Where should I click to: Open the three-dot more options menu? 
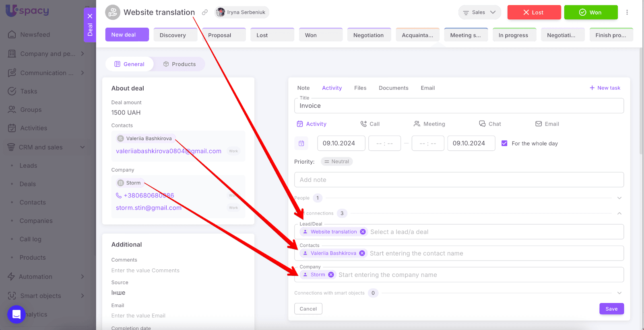click(x=627, y=12)
